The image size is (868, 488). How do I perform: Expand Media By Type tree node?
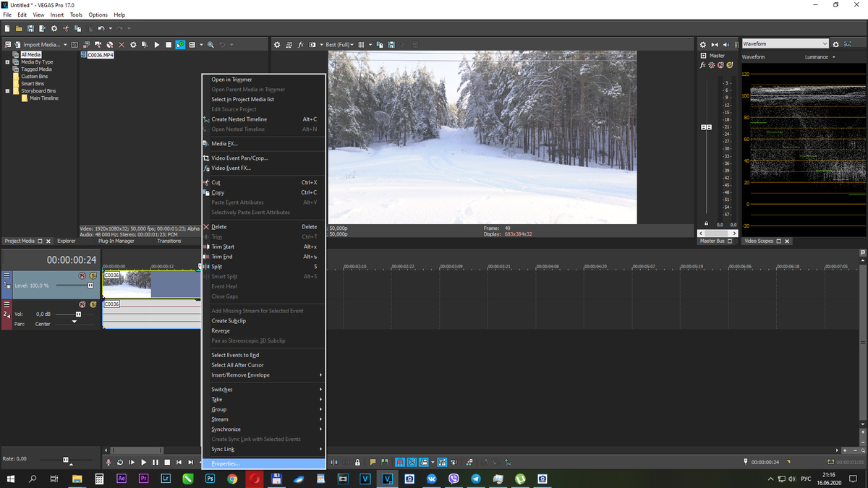(7, 62)
